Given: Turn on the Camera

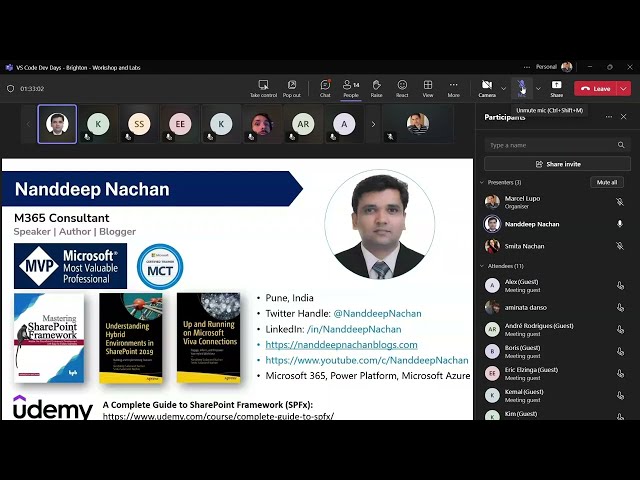Looking at the screenshot, I should (487, 89).
